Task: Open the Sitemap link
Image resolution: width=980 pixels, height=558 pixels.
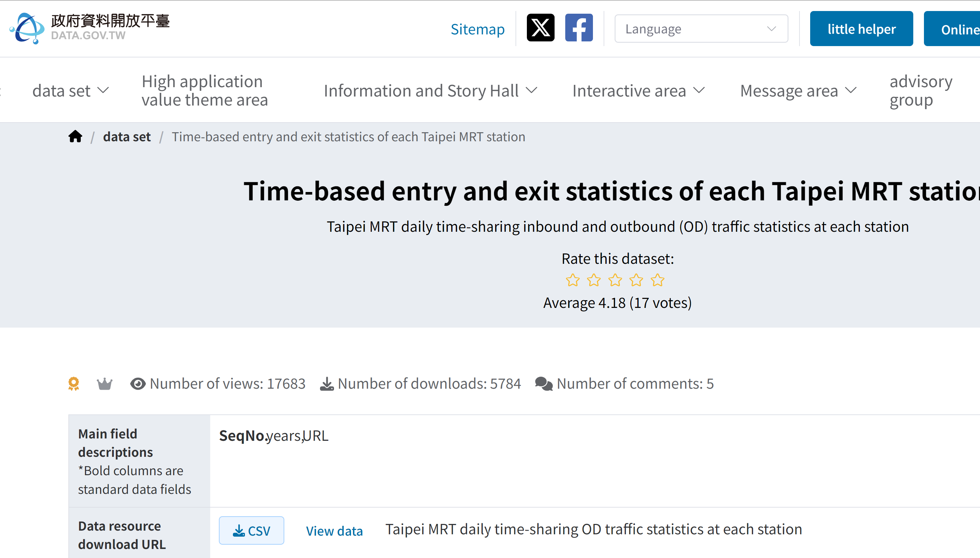Action: click(x=477, y=29)
